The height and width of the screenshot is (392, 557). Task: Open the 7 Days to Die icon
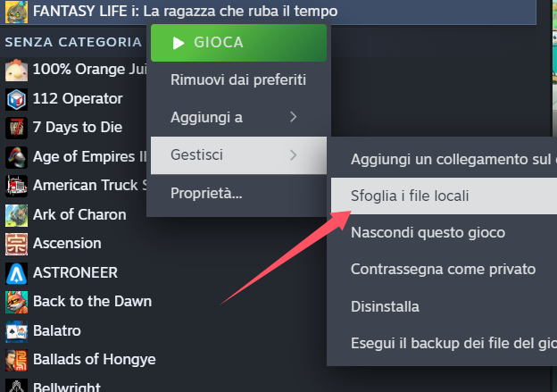tap(16, 128)
